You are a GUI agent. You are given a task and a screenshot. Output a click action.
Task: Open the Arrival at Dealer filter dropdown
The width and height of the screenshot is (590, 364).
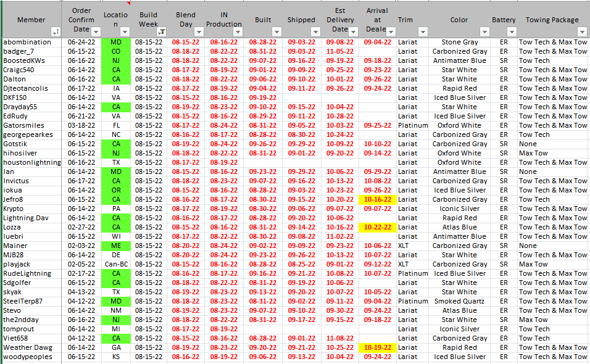(x=390, y=31)
